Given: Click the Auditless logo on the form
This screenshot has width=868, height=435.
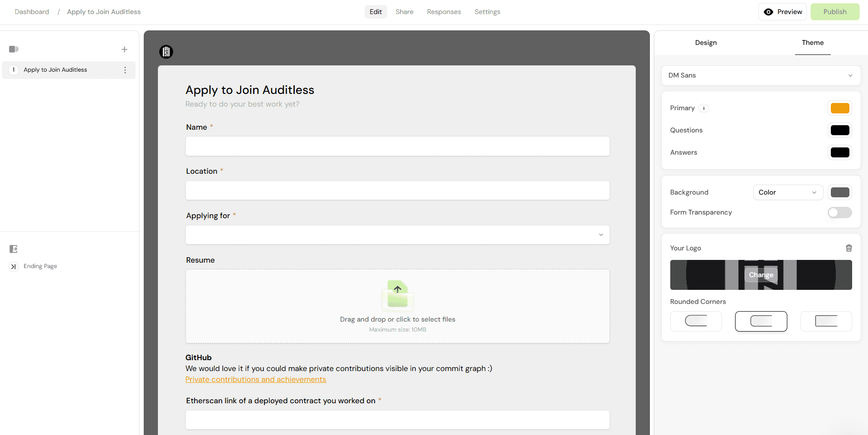Looking at the screenshot, I should click(x=166, y=52).
